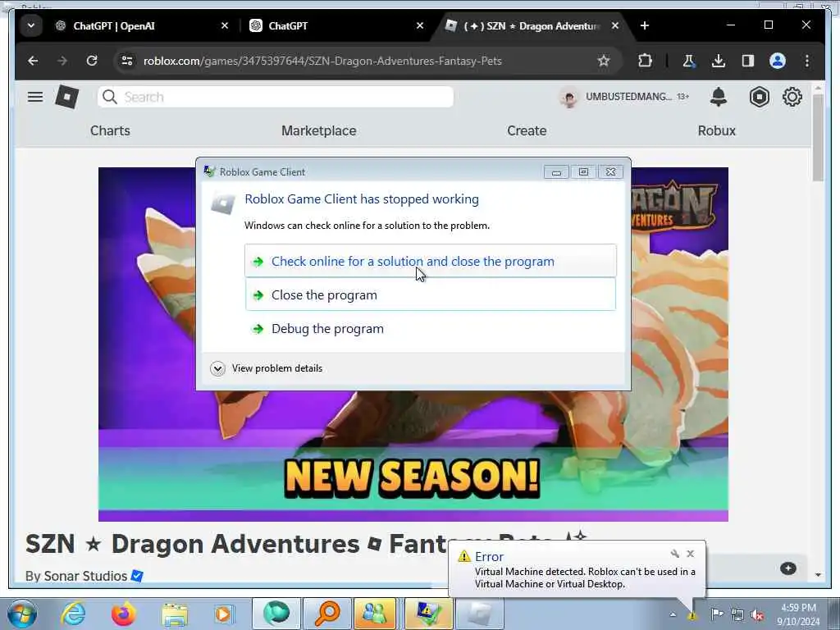
Task: Open a new browser tab
Action: [x=645, y=25]
